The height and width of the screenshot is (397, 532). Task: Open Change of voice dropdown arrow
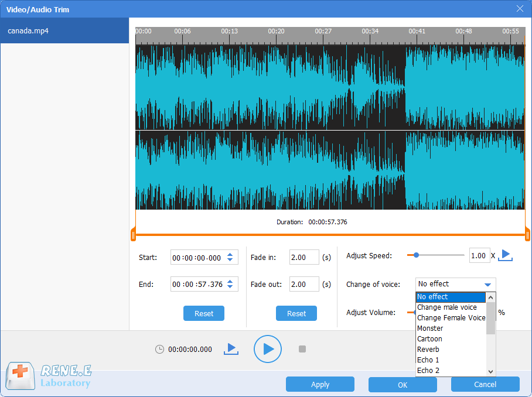click(x=487, y=285)
